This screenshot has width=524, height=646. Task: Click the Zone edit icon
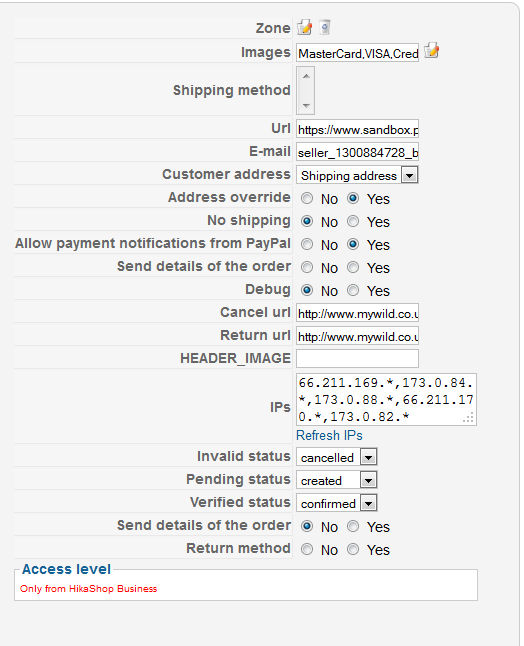(x=305, y=27)
